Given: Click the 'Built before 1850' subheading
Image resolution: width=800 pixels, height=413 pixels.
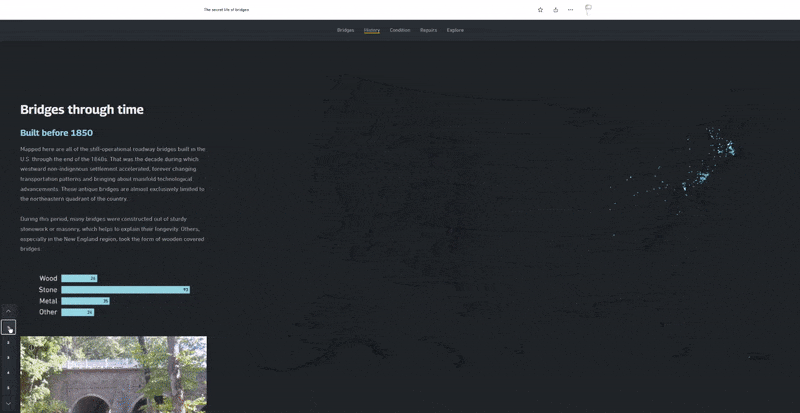Looking at the screenshot, I should [x=57, y=133].
